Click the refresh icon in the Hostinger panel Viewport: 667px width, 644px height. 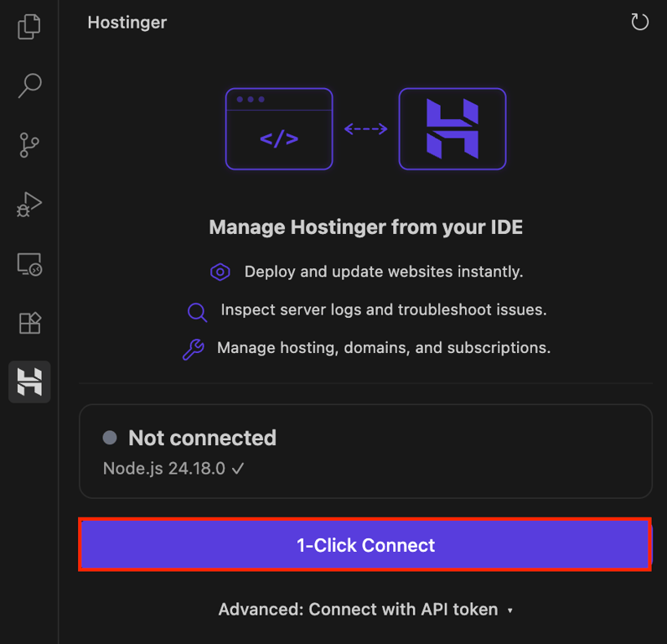(639, 22)
